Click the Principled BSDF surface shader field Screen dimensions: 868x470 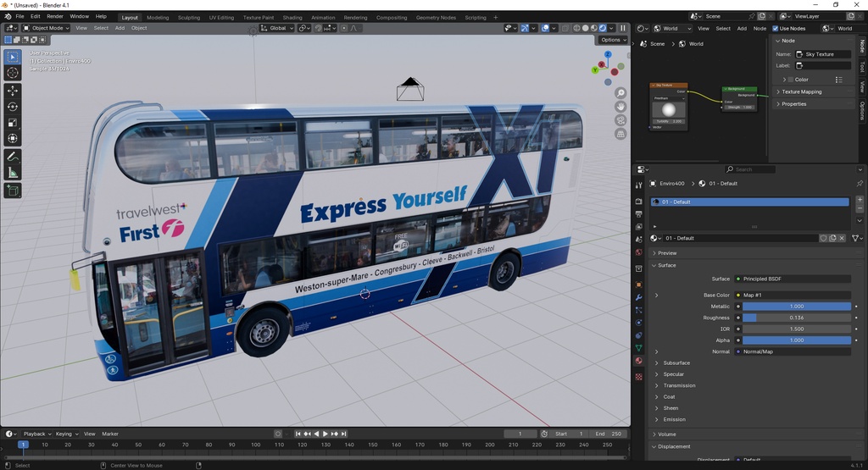coord(793,279)
